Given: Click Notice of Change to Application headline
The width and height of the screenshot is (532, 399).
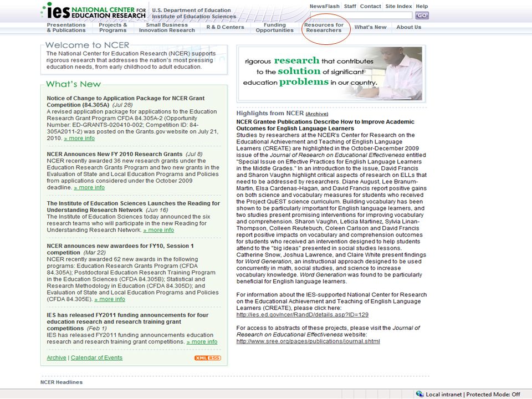Looking at the screenshot, I should point(126,101).
